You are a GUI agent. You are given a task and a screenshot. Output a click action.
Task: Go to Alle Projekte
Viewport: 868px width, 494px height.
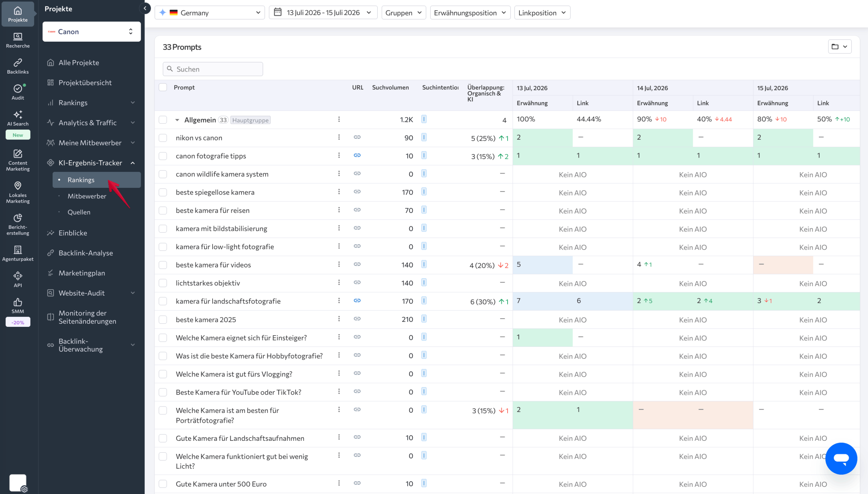(79, 62)
